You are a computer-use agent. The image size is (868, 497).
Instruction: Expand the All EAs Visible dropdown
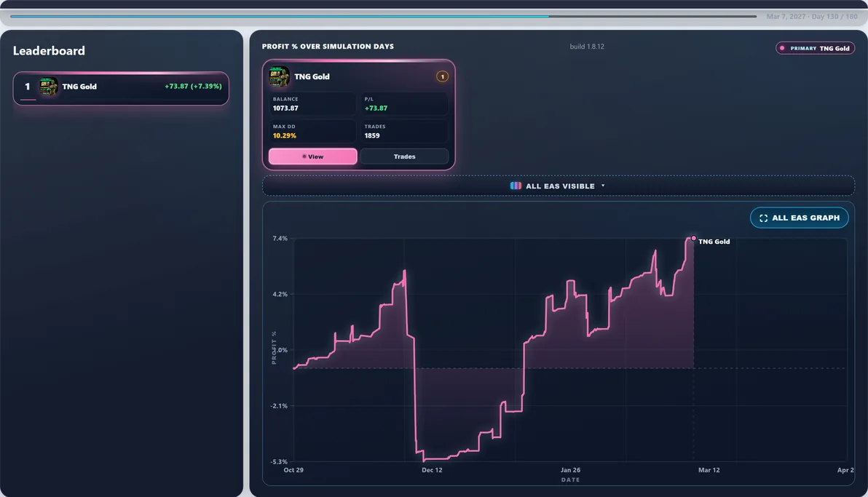[x=558, y=186]
